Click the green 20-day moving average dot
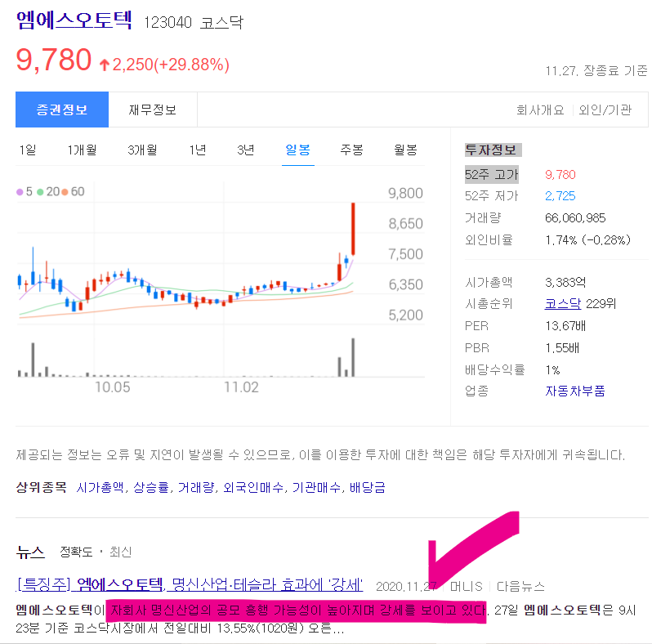 40,192
